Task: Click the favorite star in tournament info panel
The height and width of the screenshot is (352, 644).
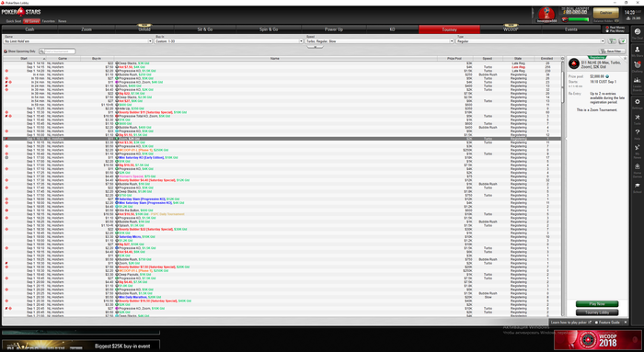Action: click(x=625, y=59)
